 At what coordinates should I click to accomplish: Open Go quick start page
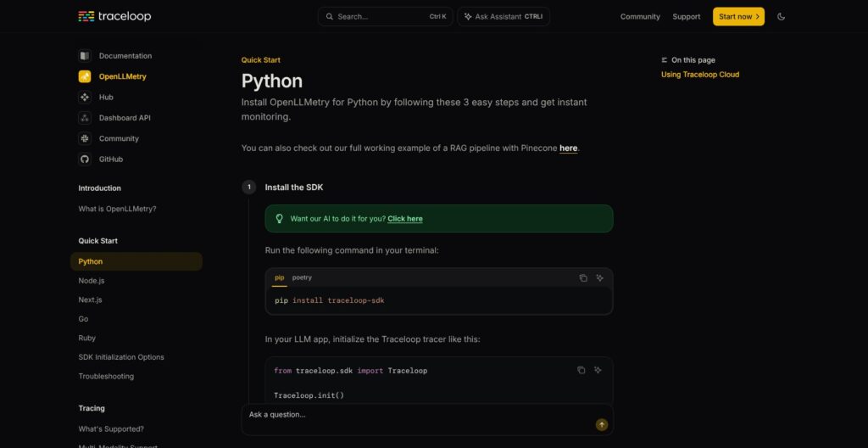tap(83, 319)
